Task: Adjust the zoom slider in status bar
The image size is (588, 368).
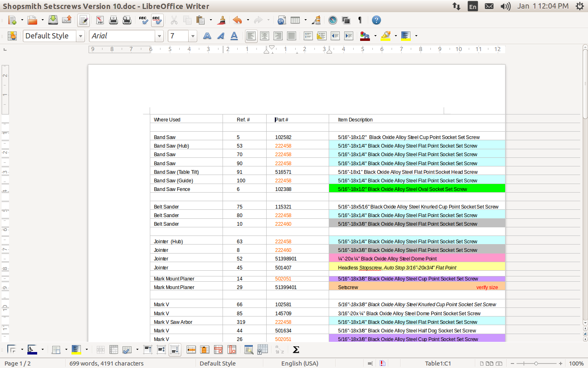Action: pyautogui.click(x=536, y=364)
